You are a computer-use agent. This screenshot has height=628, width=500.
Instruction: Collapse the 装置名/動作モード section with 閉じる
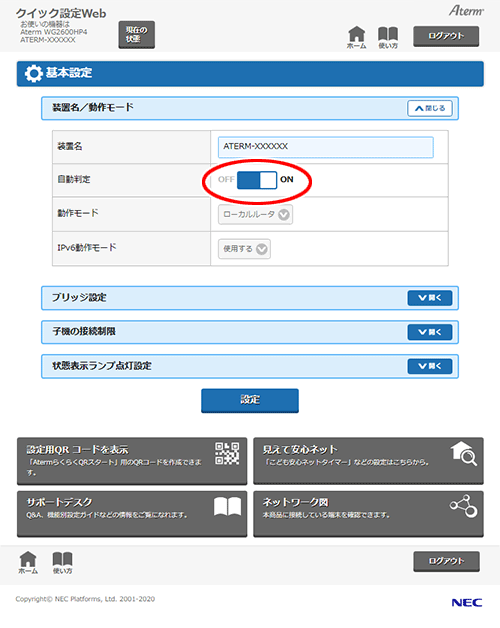[x=430, y=108]
